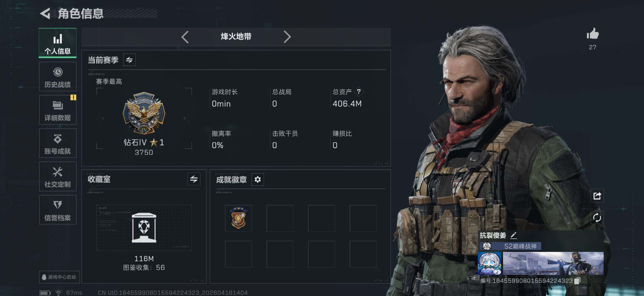This screenshot has width=644, height=296.
Task: Edit the nickname 抗裂傻姜 with the pencil icon
Action: (513, 235)
